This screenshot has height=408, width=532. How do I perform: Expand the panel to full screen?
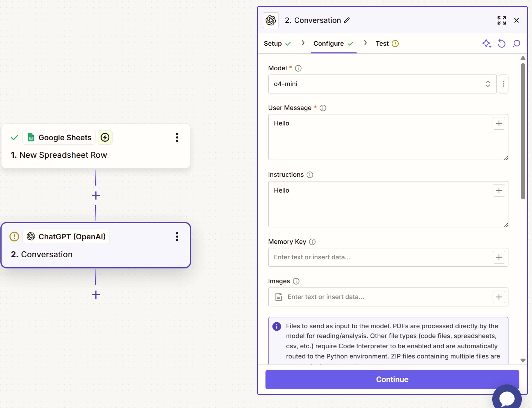[x=502, y=20]
